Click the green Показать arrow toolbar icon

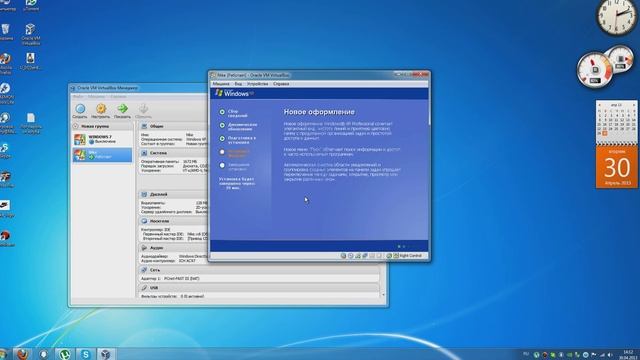122,111
